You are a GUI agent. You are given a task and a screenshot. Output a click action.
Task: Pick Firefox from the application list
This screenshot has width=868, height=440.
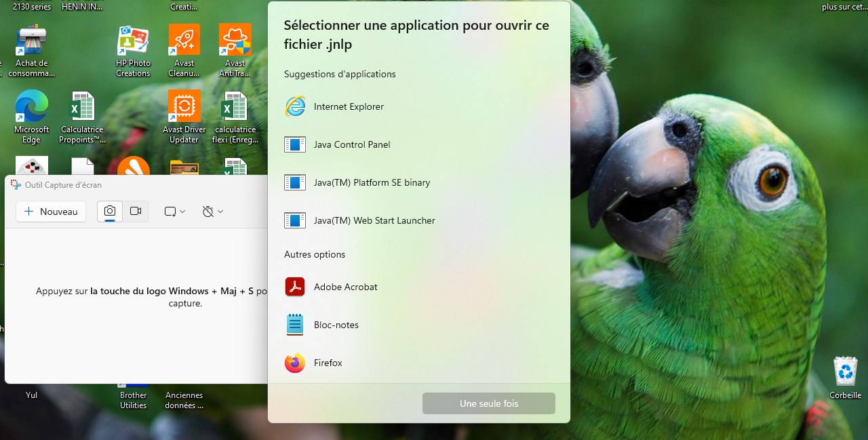tap(418, 363)
